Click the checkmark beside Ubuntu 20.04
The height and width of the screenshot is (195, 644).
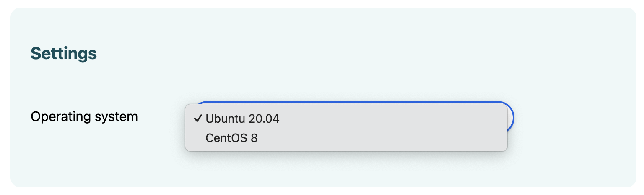(198, 119)
